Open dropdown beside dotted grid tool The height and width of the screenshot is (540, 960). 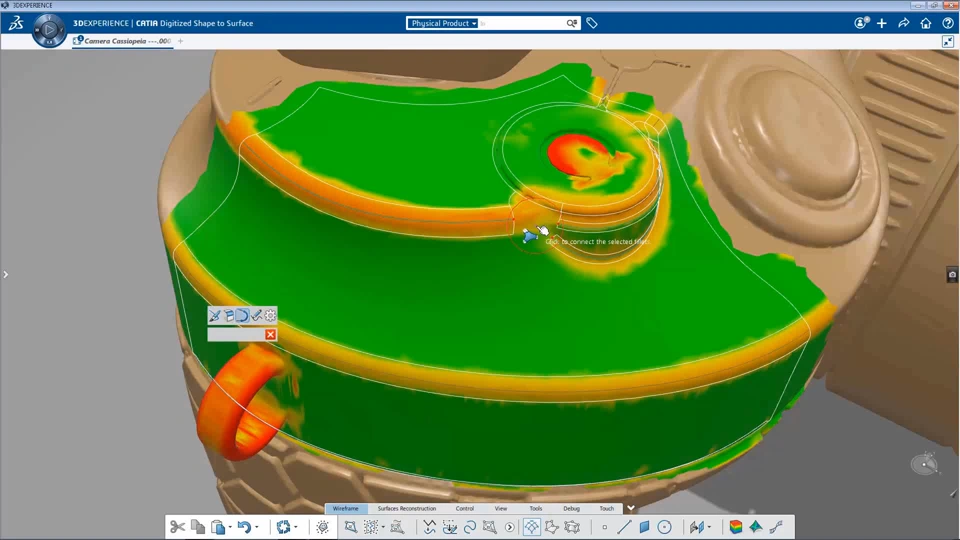pos(383,528)
